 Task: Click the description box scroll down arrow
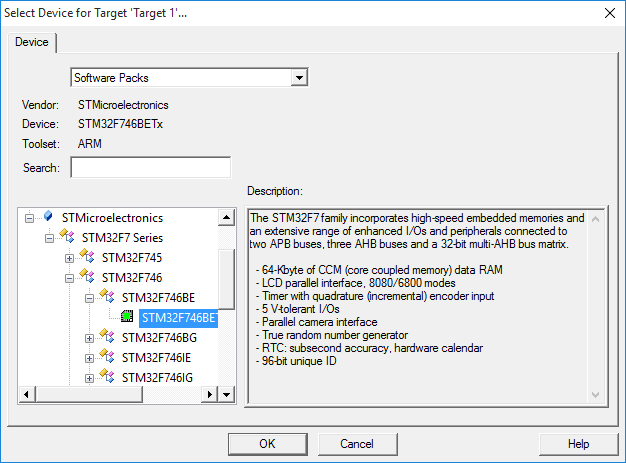[595, 395]
